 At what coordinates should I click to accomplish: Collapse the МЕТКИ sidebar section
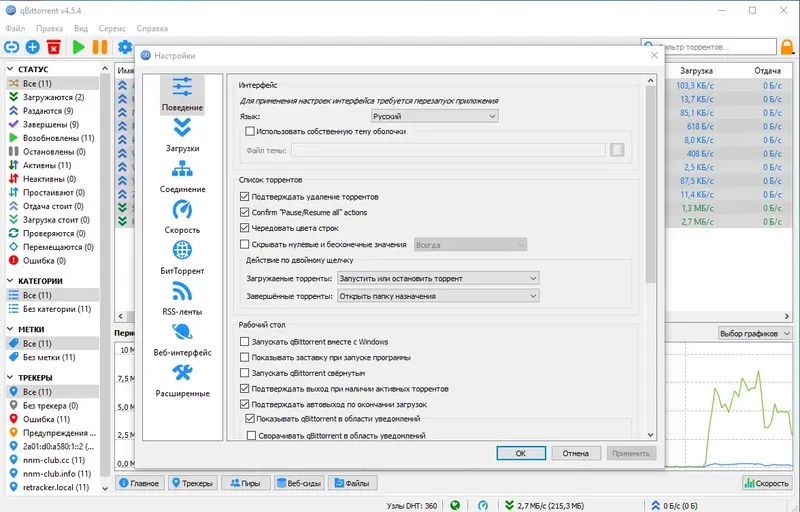(x=10, y=329)
